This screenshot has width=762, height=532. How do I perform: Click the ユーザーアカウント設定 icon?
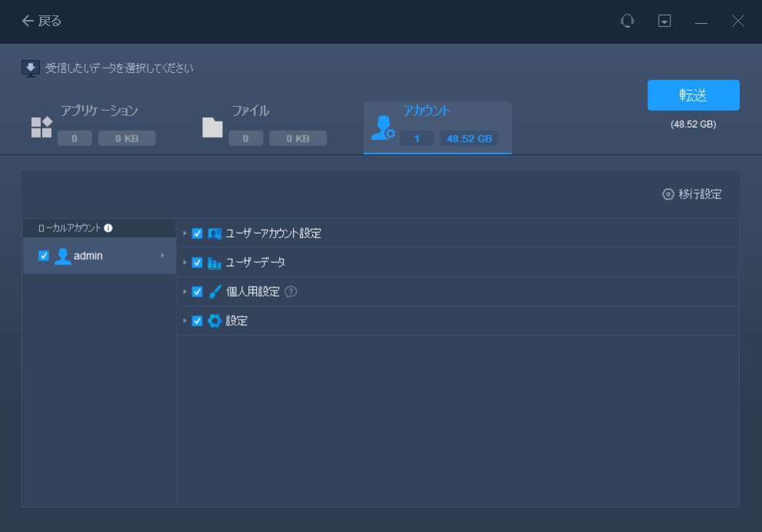pyautogui.click(x=215, y=234)
